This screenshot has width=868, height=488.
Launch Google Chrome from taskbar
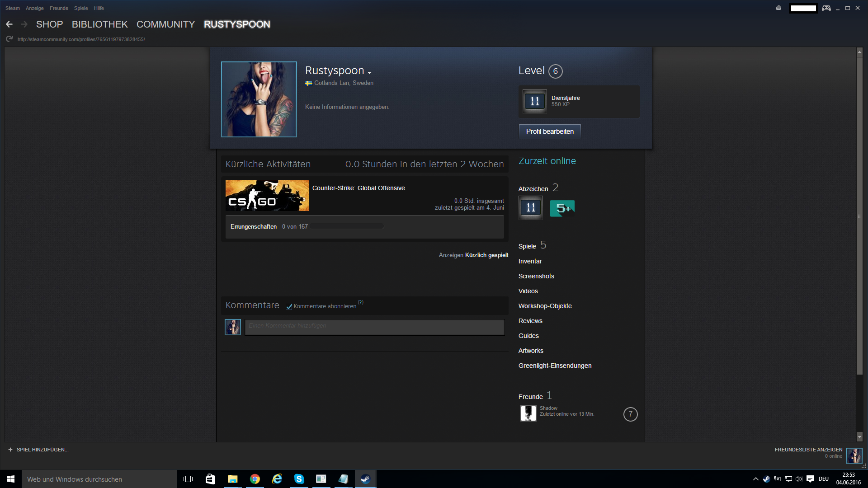click(x=255, y=479)
